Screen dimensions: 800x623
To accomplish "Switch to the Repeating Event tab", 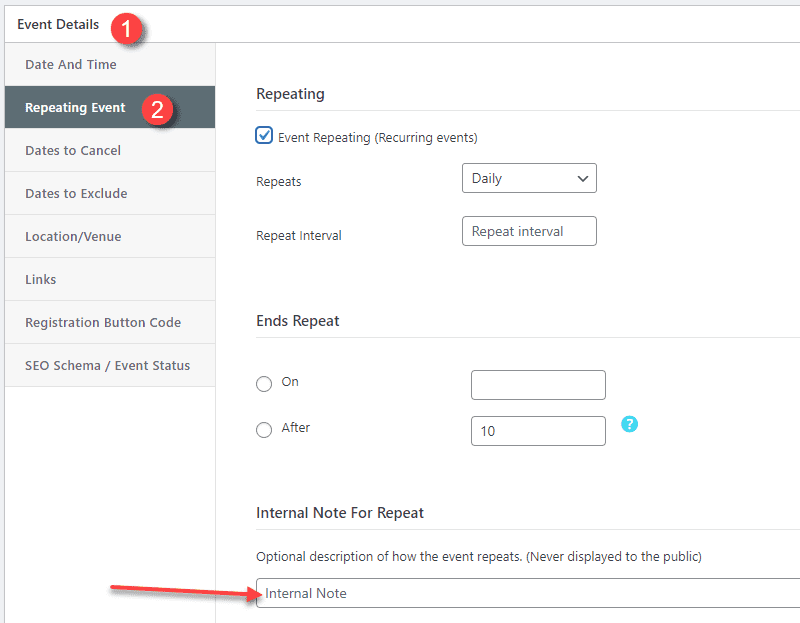I will [x=75, y=108].
